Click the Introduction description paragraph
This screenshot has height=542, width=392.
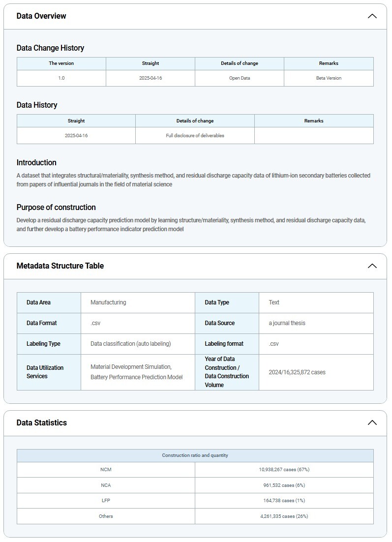coord(193,180)
